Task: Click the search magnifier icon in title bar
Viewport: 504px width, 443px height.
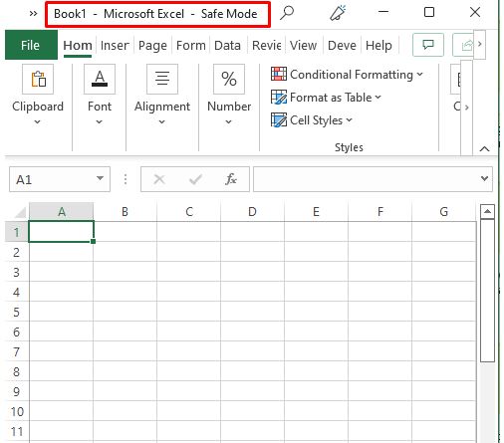Action: click(287, 13)
